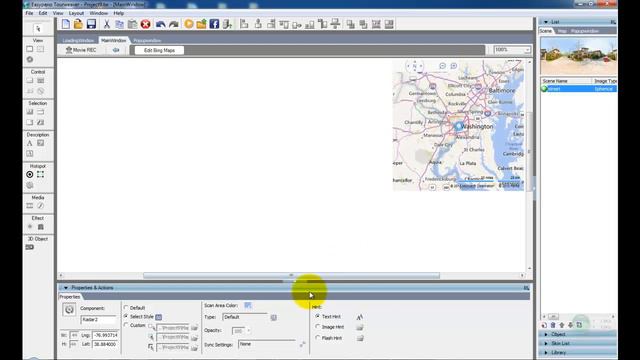Open the Map tab in List panel
Viewport: 640px width, 360px height.
tap(562, 31)
